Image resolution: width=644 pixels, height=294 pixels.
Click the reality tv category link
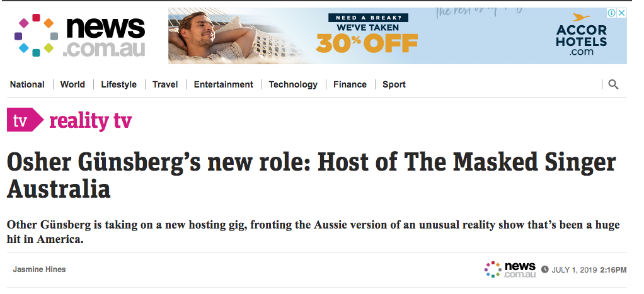(x=90, y=121)
